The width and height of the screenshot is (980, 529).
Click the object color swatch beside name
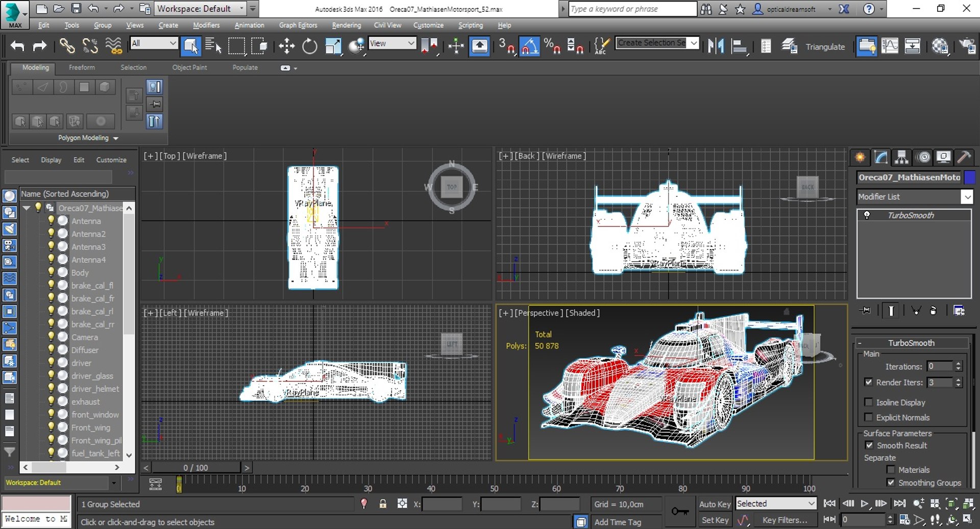coord(970,178)
